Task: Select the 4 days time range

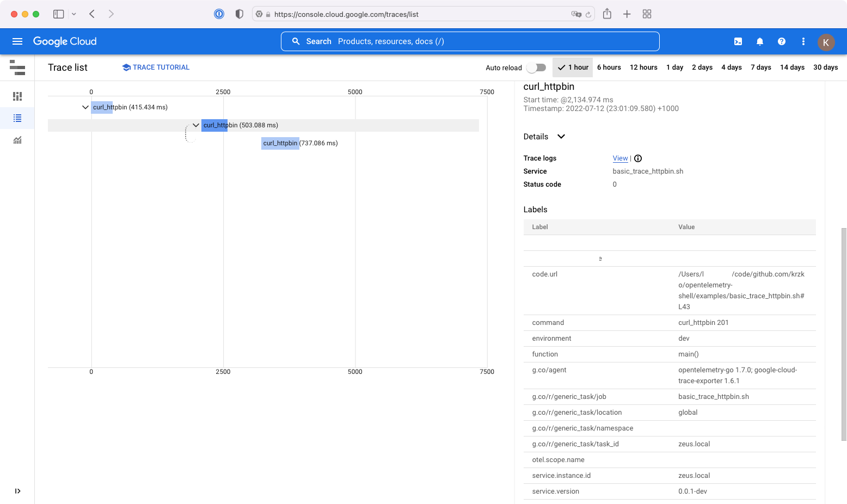Action: click(x=732, y=67)
